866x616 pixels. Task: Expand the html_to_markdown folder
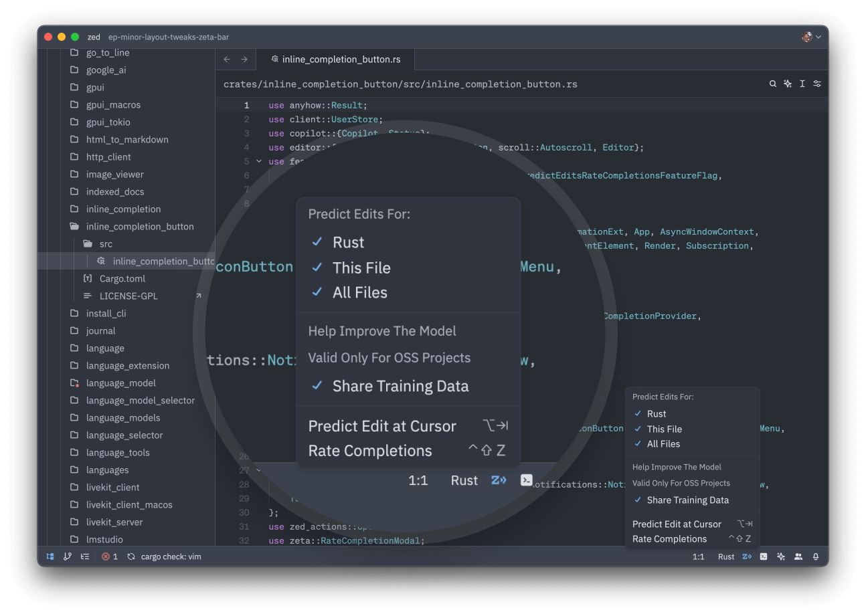[126, 139]
